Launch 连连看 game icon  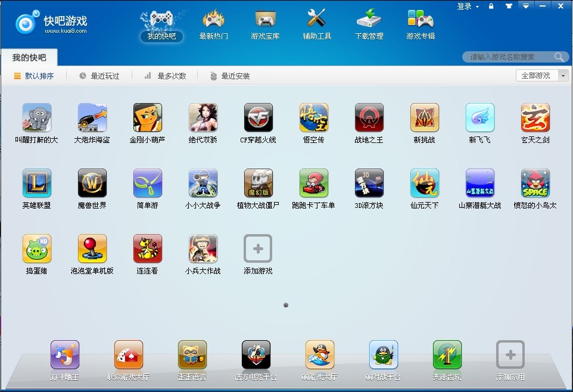coord(147,248)
